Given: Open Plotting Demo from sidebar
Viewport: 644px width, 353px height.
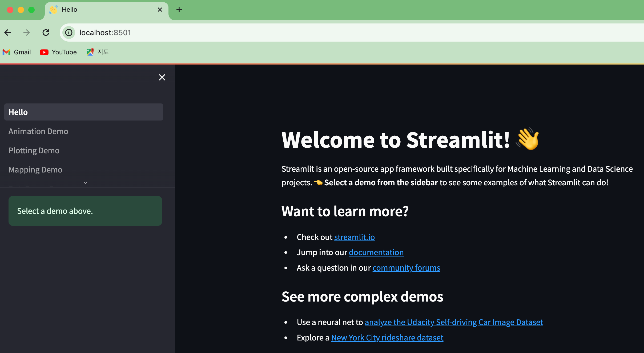Looking at the screenshot, I should pyautogui.click(x=34, y=151).
